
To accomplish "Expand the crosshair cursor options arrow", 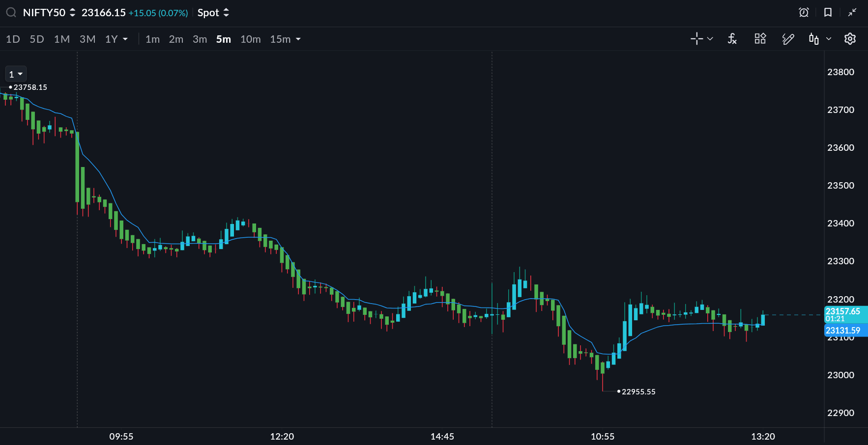I will pyautogui.click(x=710, y=39).
